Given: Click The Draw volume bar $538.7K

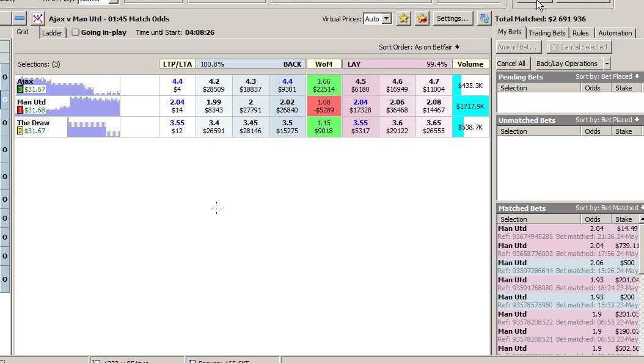Looking at the screenshot, I should [470, 127].
